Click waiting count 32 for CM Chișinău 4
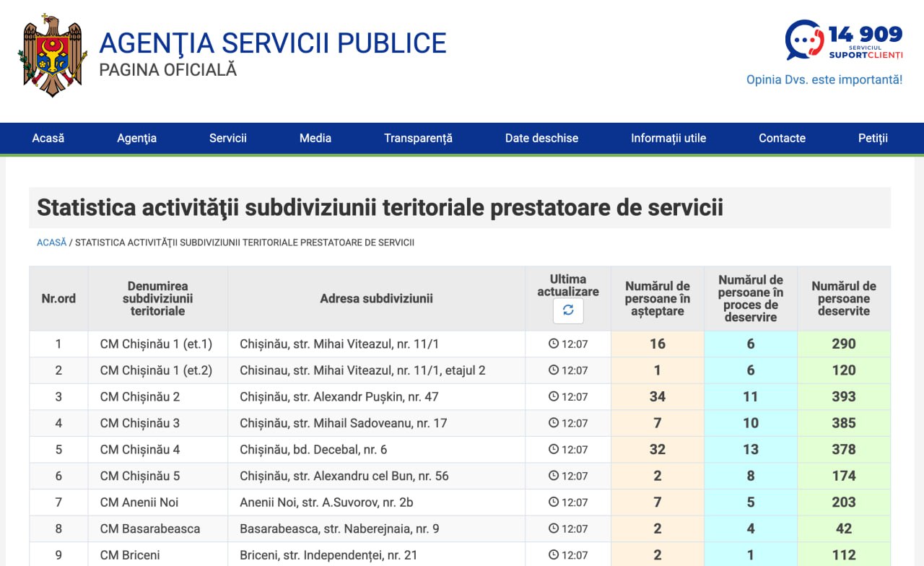This screenshot has width=924, height=566. [658, 449]
